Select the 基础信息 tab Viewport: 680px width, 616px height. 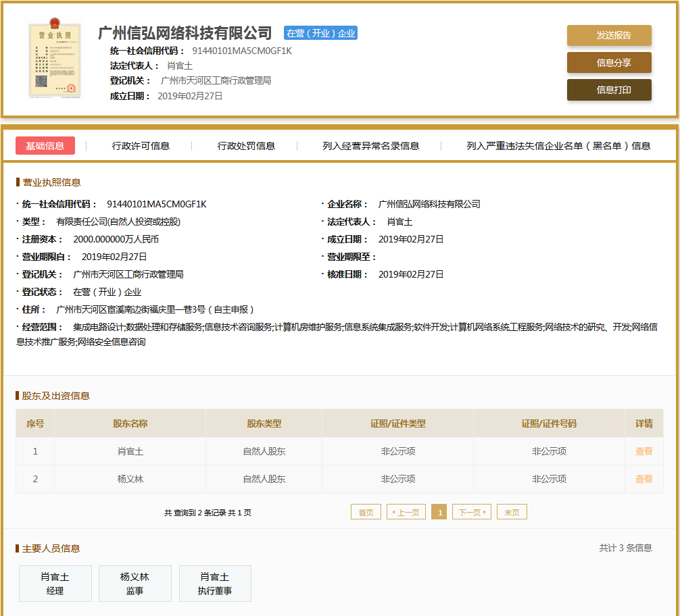pos(45,146)
